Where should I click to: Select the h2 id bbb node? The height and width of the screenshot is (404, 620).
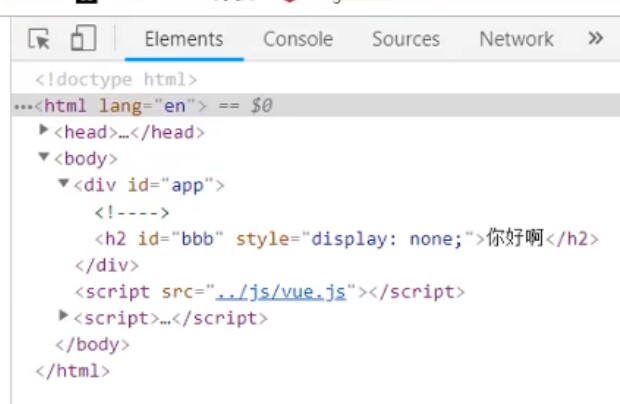tap(347, 239)
